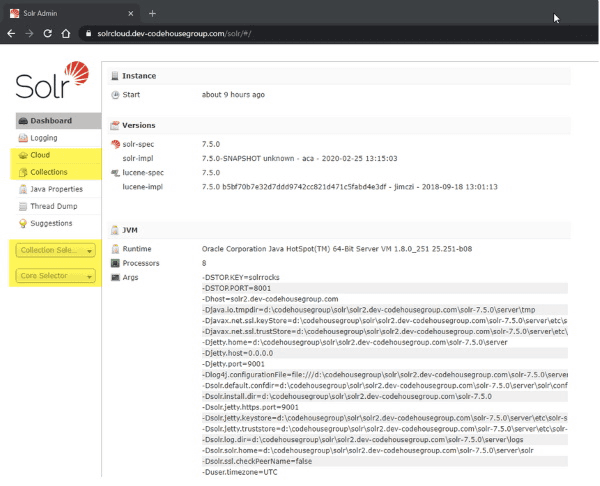This screenshot has height=486, width=600.
Task: Click the Start clock icon
Action: (115, 95)
